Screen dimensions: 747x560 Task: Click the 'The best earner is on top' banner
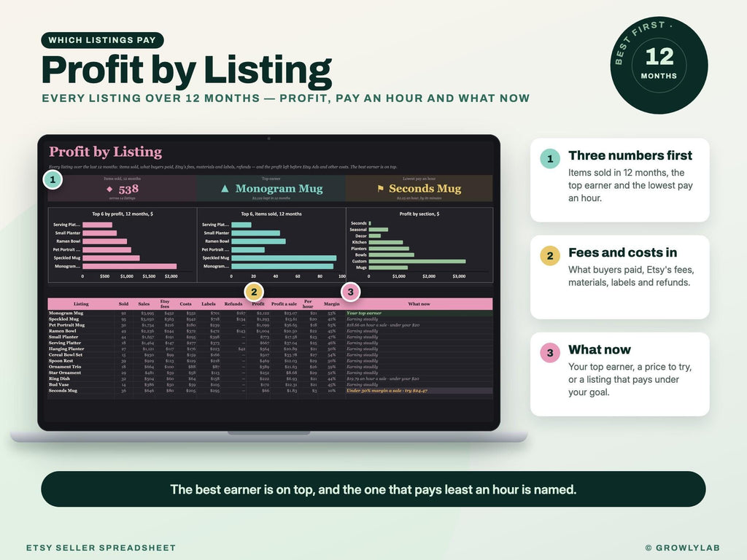pyautogui.click(x=373, y=489)
